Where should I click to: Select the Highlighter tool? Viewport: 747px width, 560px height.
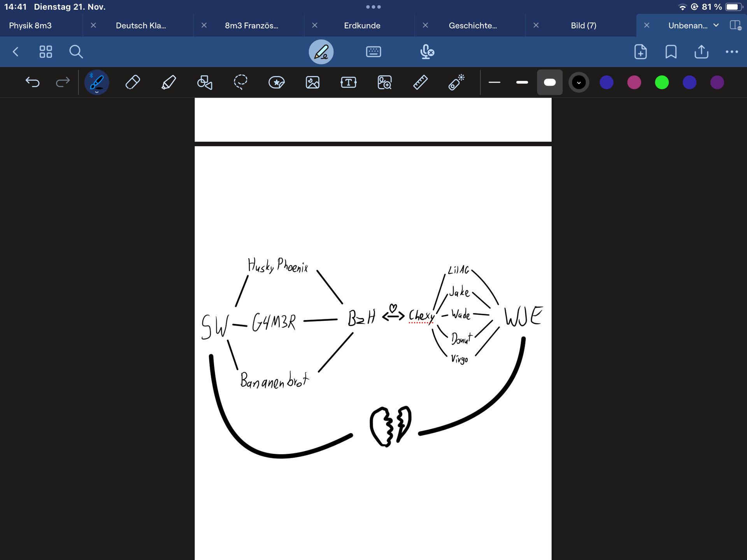pos(168,82)
